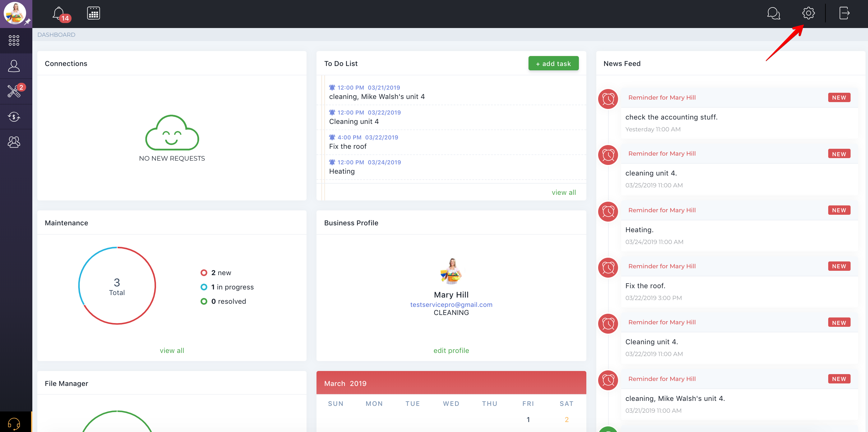
Task: Click the smiling cloud no requests icon
Action: (172, 133)
